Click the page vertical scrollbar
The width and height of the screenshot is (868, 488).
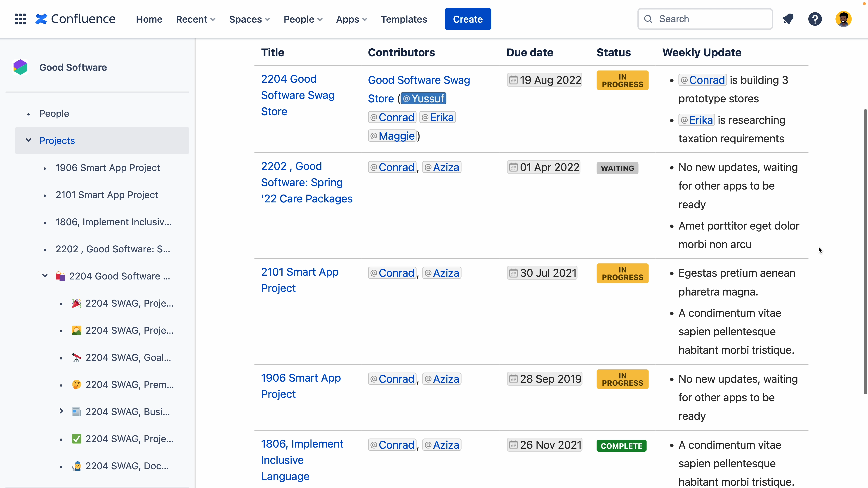865,251
